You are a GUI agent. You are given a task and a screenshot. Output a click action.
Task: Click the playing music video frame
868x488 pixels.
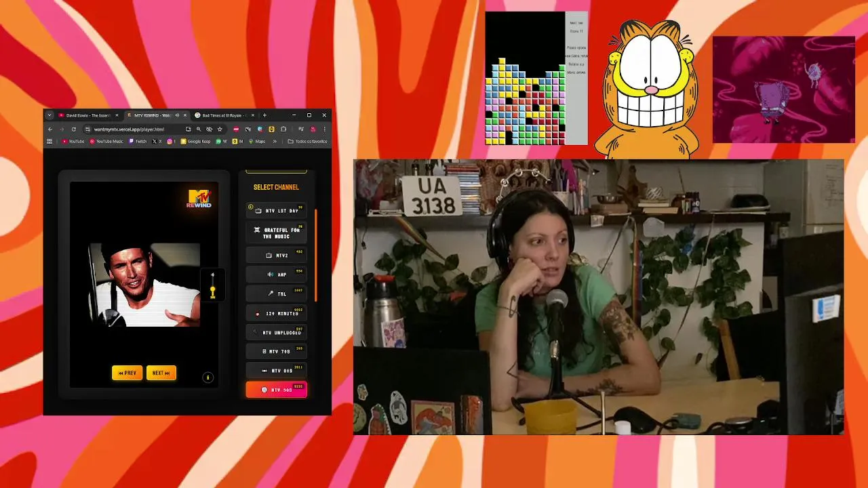click(144, 285)
